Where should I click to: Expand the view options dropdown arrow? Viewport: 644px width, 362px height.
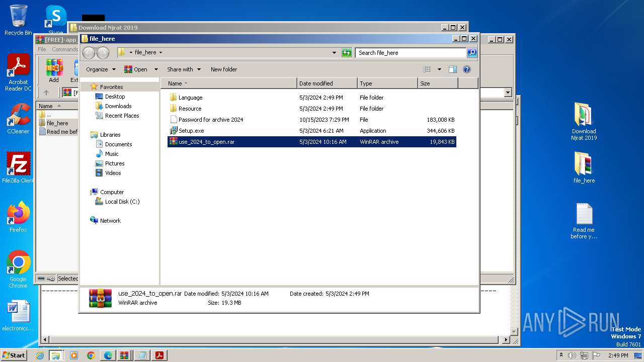(439, 69)
